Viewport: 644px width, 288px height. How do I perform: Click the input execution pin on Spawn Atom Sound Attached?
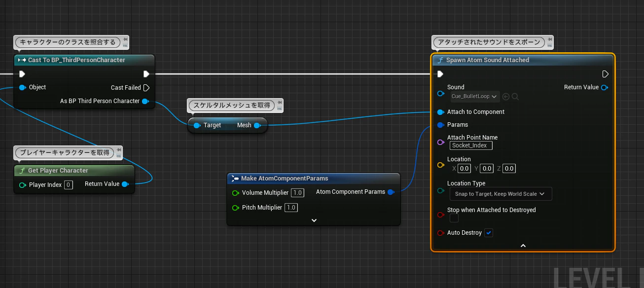click(440, 74)
